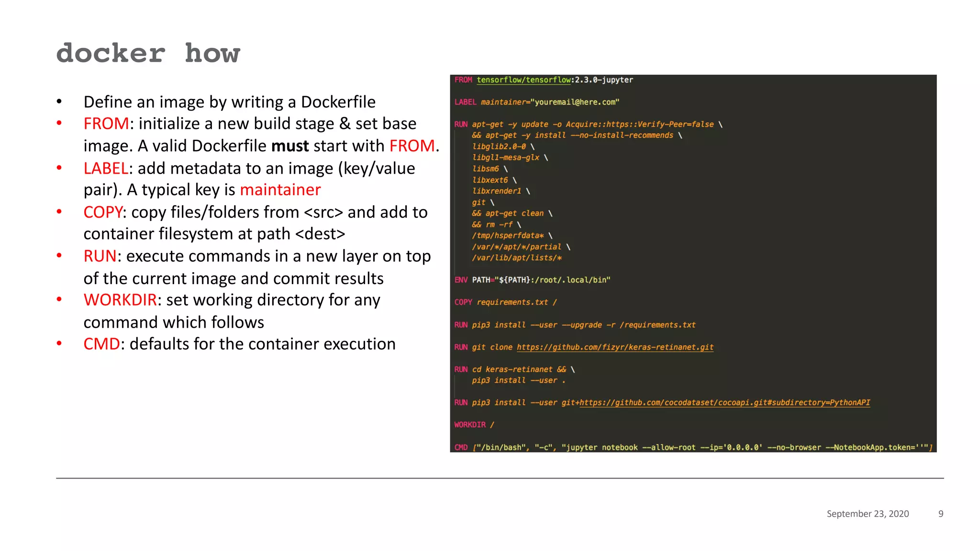Click 'container filesystem at path <dest>' text
Image resolution: width=980 pixels, height=551 pixels.
(x=214, y=234)
